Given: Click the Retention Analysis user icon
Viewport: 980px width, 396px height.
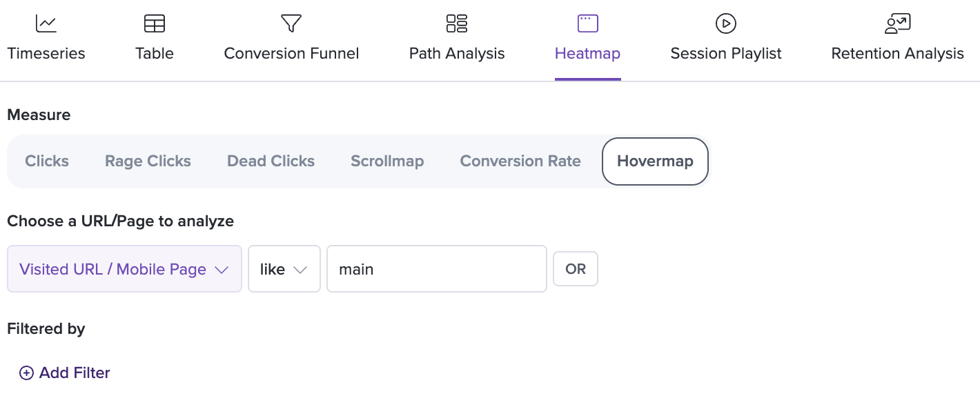Looking at the screenshot, I should [x=898, y=23].
